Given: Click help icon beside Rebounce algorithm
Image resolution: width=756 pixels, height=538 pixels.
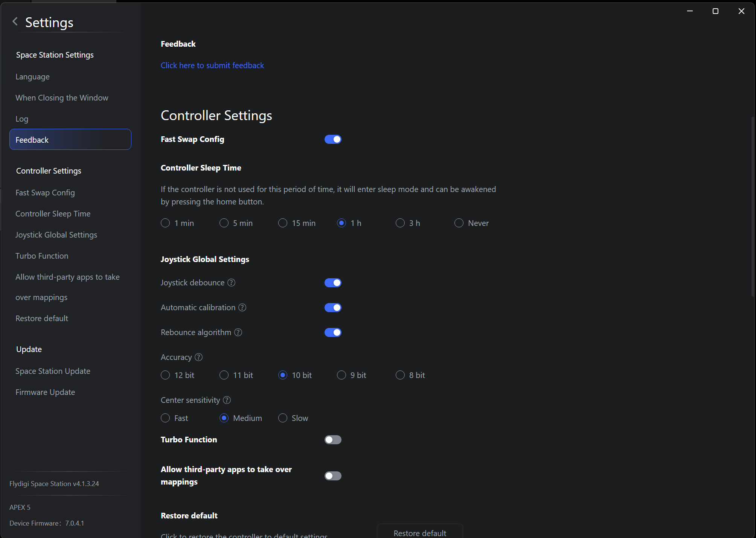Looking at the screenshot, I should tap(238, 332).
